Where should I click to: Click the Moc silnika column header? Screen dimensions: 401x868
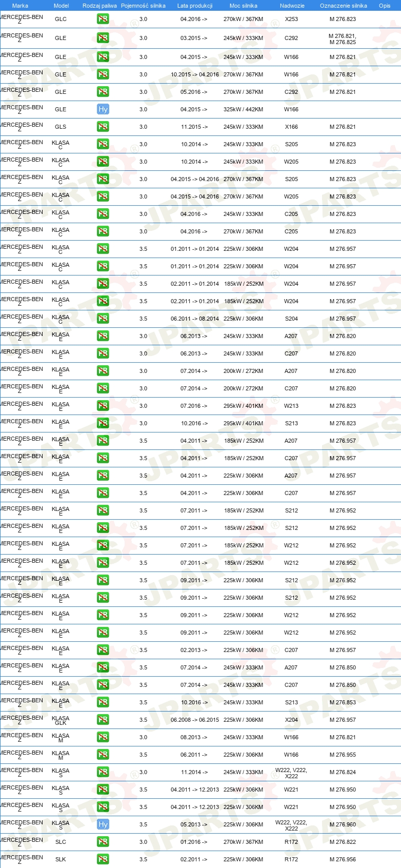tap(244, 6)
